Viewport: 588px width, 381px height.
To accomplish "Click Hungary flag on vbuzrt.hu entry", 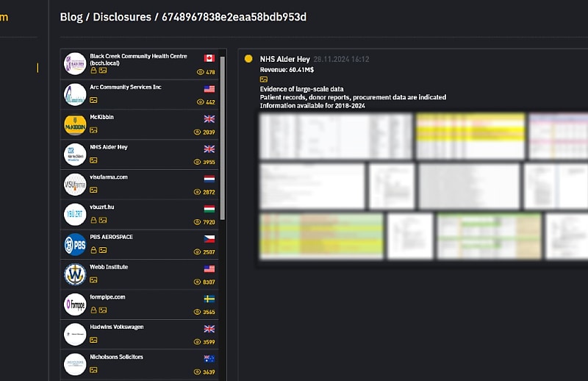I will pyautogui.click(x=209, y=209).
